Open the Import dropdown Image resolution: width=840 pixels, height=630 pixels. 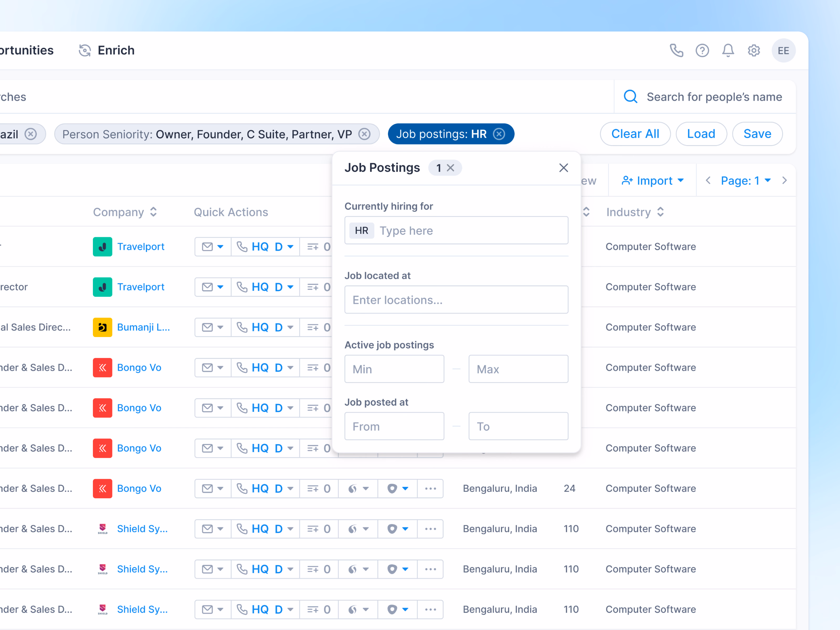652,181
